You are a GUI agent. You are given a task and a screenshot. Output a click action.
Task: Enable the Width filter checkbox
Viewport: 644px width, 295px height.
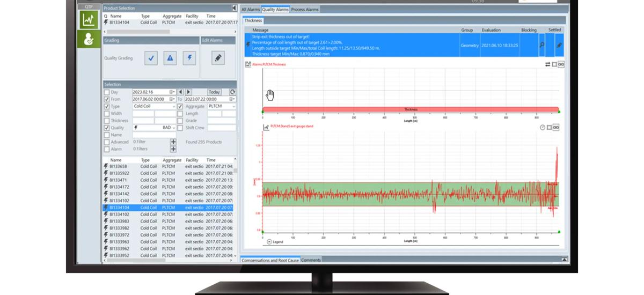click(106, 114)
